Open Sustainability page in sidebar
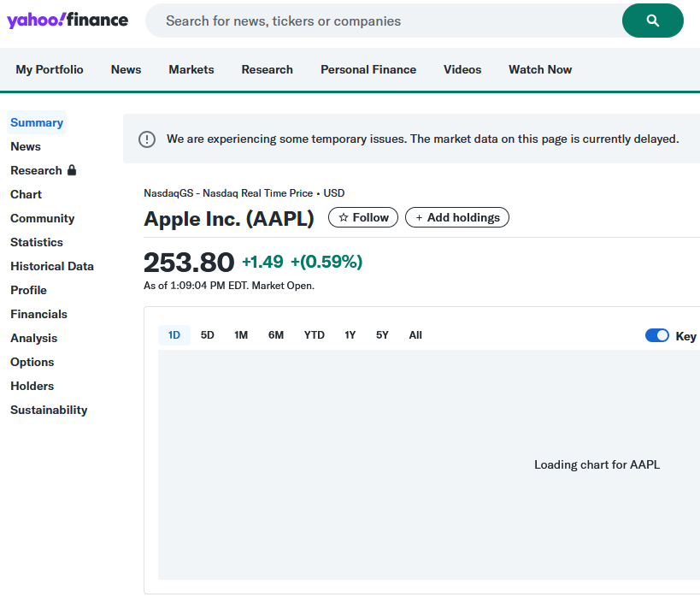Image resolution: width=700 pixels, height=597 pixels. point(49,410)
